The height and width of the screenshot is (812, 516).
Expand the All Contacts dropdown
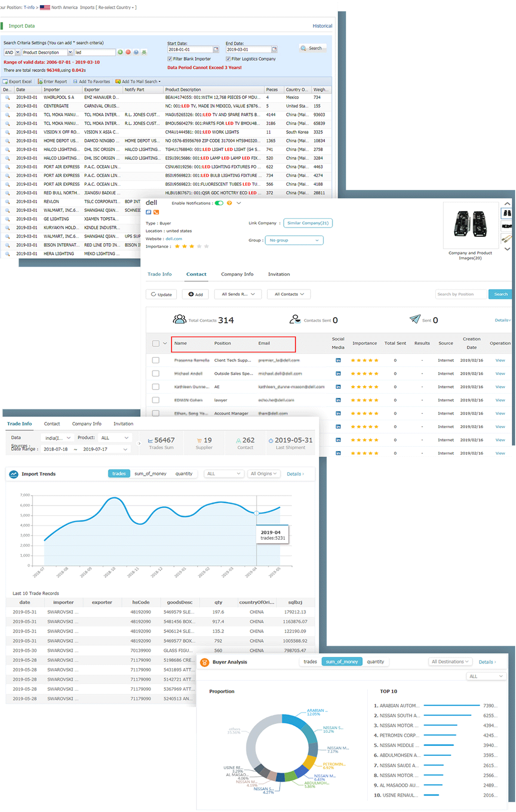289,294
